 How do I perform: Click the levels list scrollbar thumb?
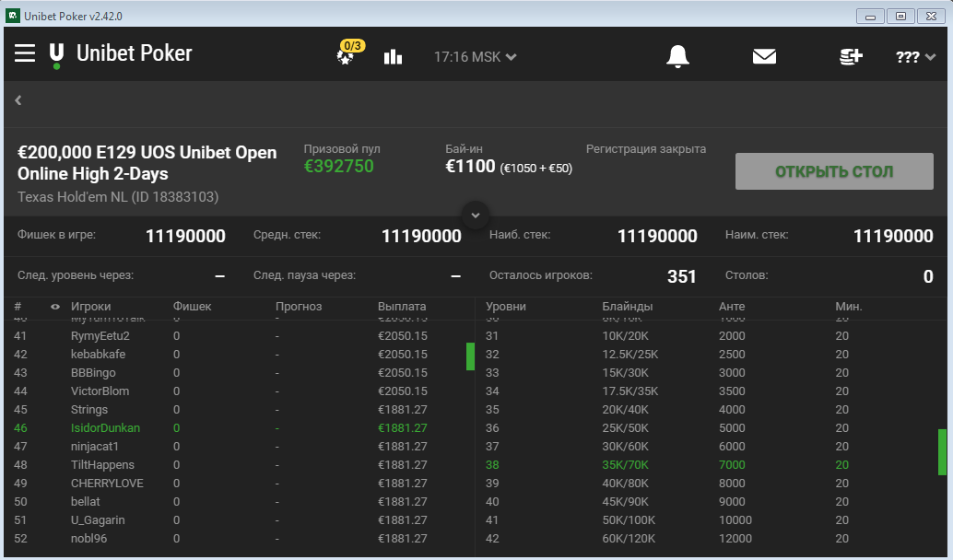pos(942,452)
